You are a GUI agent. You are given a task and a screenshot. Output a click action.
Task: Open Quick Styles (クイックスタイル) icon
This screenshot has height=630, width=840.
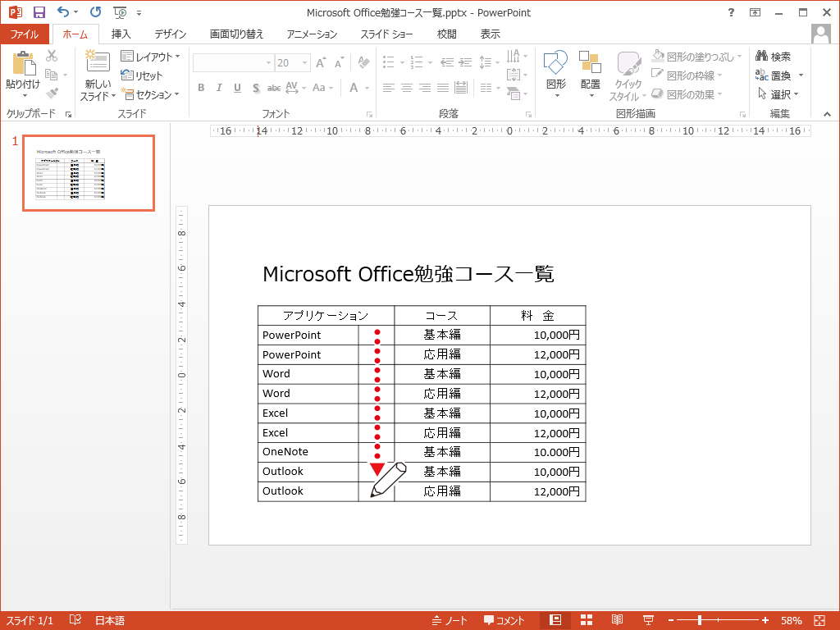tap(628, 63)
